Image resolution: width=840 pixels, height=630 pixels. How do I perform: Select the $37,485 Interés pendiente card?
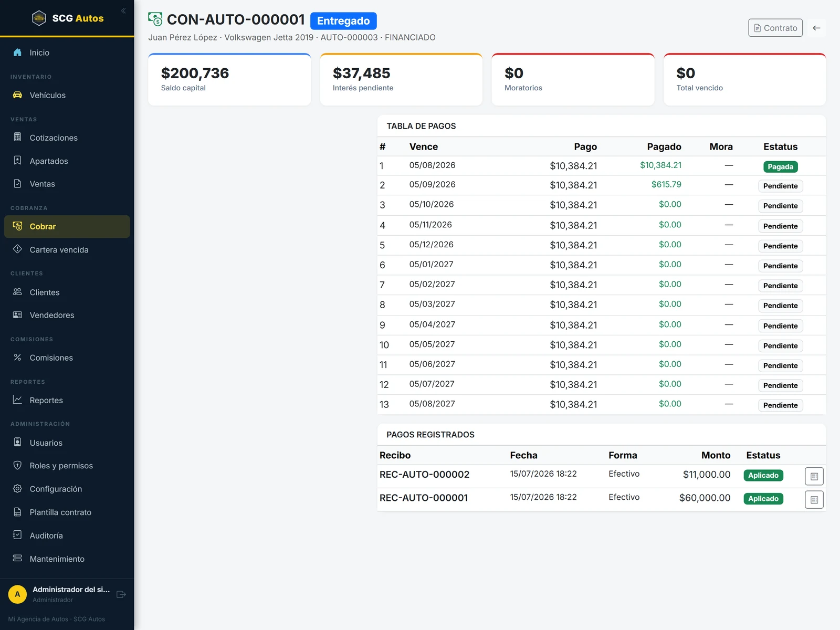[x=401, y=79]
